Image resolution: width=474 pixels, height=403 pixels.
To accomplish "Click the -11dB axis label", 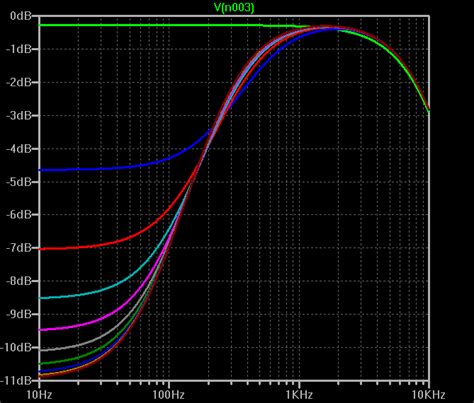I will (16, 380).
